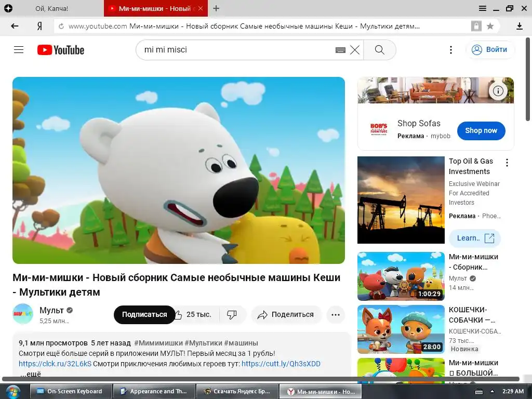The width and height of the screenshot is (532, 399).
Task: Click the Shop now ad button
Action: 481,130
